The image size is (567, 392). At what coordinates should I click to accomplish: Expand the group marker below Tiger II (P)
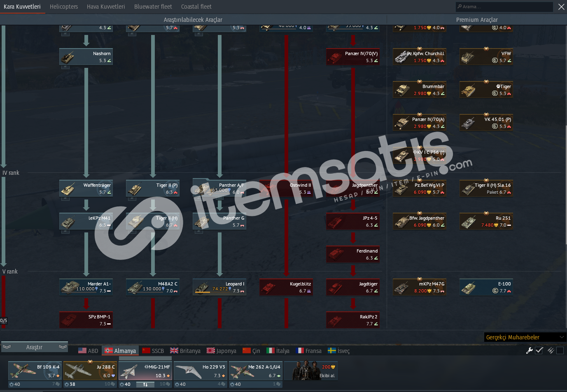click(132, 199)
